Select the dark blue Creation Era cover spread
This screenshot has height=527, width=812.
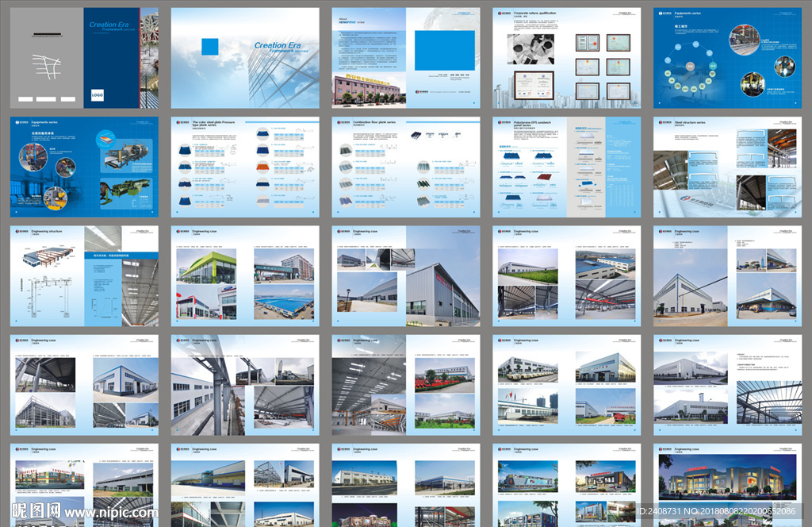coord(84,58)
